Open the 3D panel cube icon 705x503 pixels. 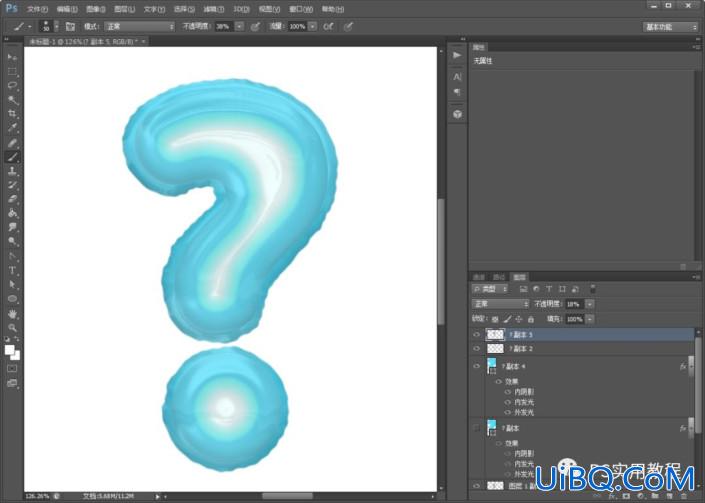[x=457, y=114]
